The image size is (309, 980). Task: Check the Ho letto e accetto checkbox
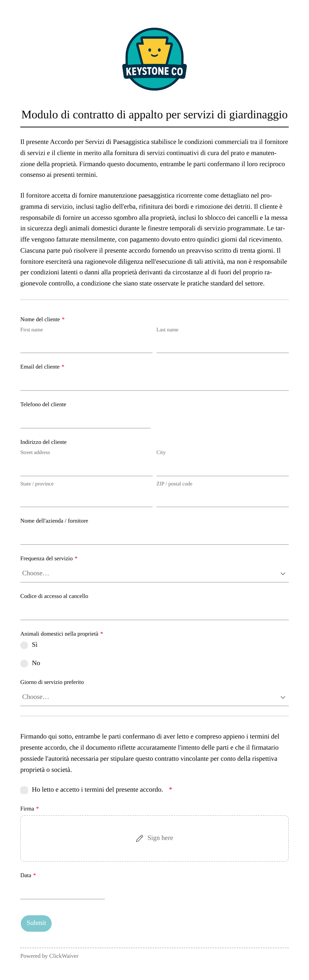click(24, 790)
